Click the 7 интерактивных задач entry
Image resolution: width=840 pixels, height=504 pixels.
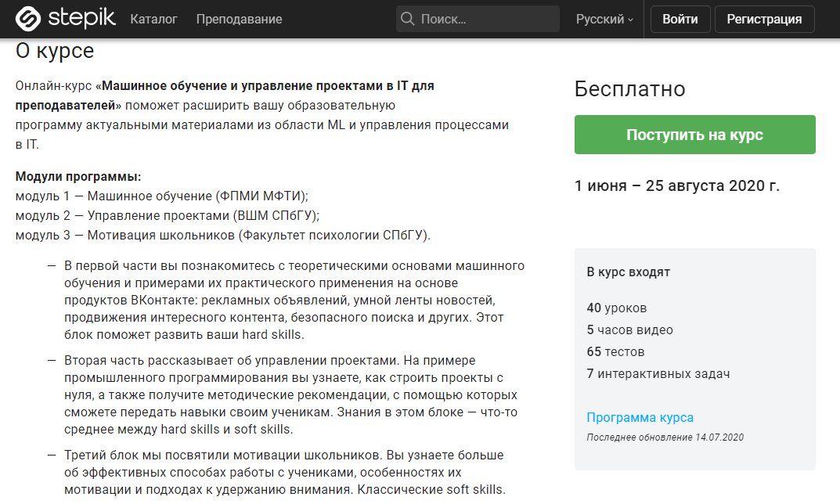click(658, 374)
